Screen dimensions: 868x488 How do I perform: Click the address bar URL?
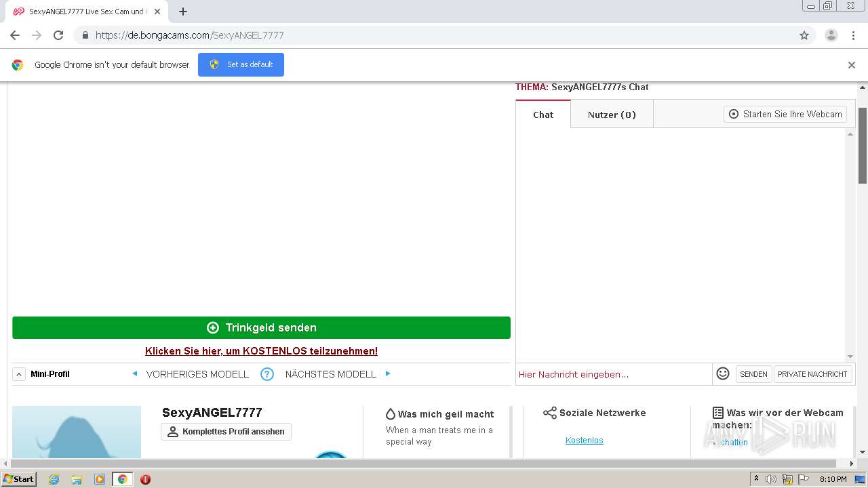point(190,35)
